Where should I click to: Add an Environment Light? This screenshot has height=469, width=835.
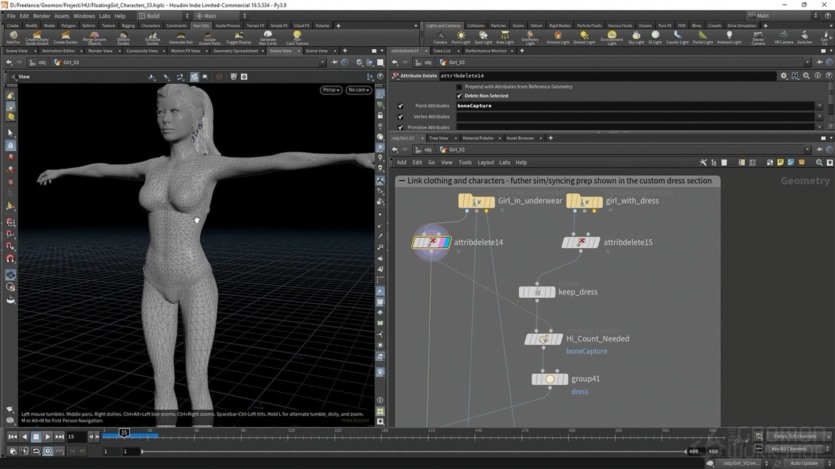click(611, 37)
